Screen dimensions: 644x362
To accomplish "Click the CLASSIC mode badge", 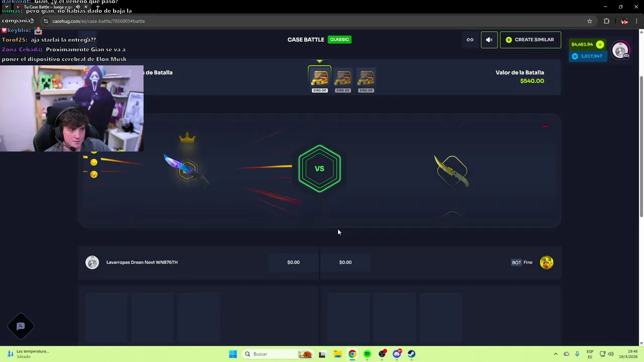I will click(x=340, y=39).
